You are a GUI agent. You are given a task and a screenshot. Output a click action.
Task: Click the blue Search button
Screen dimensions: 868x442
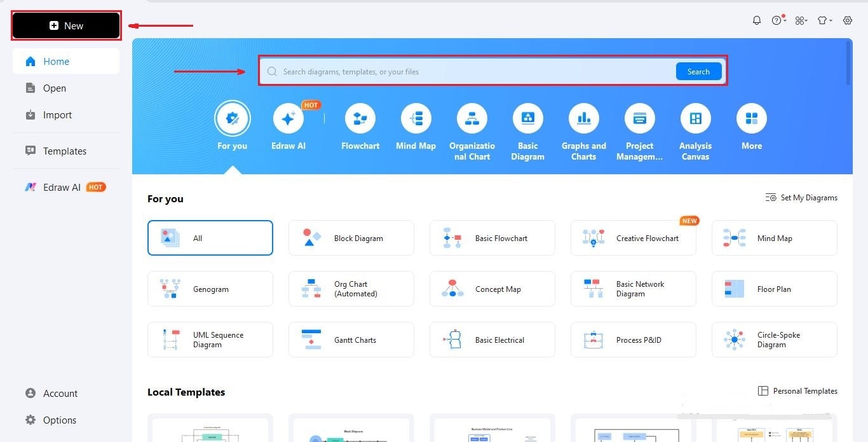(698, 71)
